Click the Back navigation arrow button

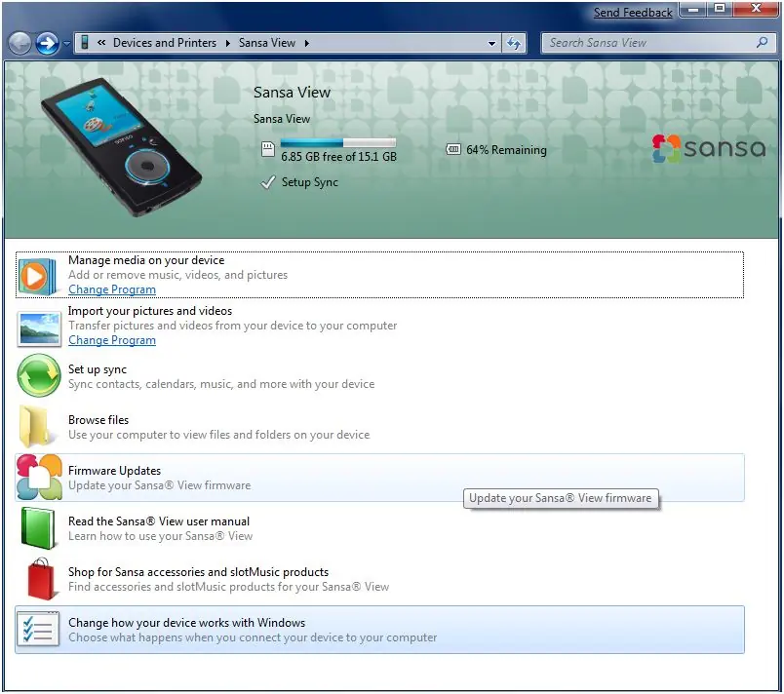click(20, 44)
